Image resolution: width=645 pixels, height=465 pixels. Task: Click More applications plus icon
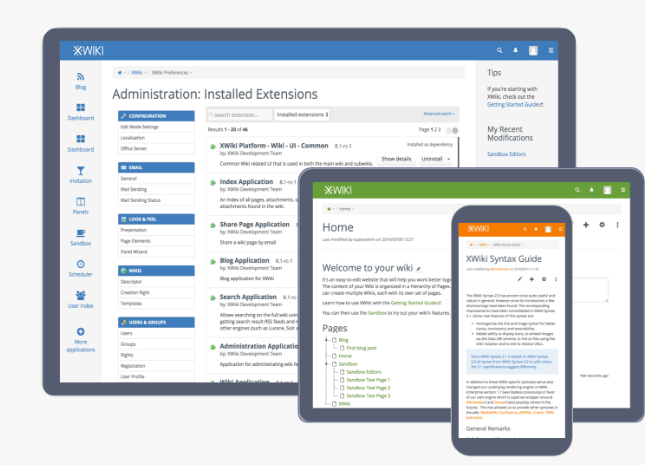(x=81, y=332)
